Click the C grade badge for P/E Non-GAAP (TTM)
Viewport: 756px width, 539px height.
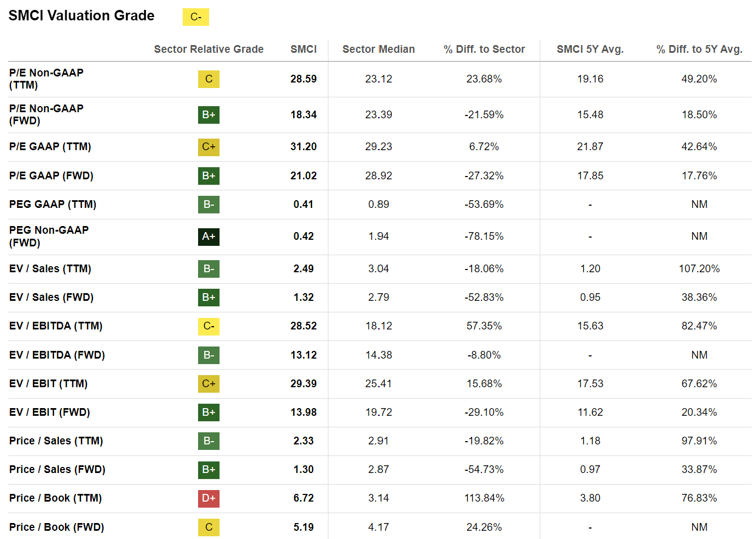click(x=209, y=79)
